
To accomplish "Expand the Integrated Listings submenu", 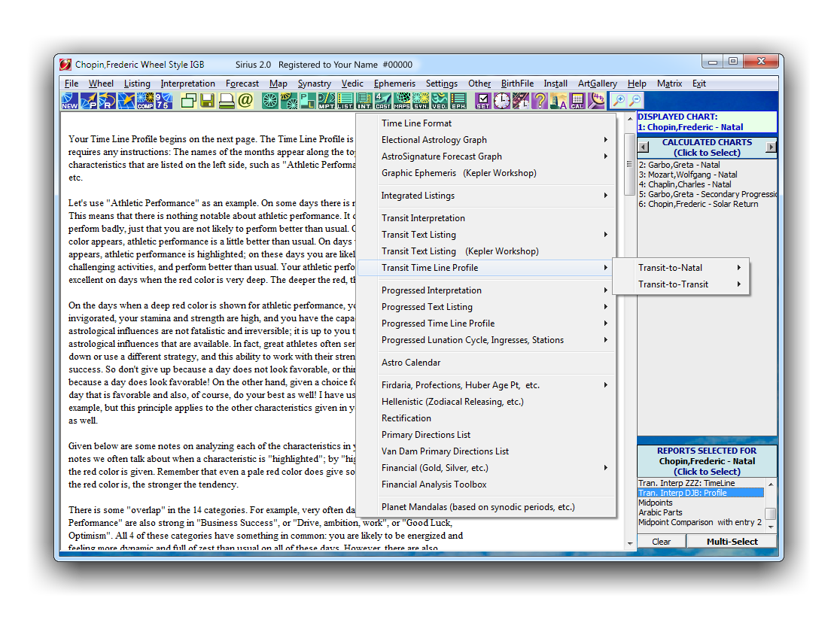I will pyautogui.click(x=485, y=196).
